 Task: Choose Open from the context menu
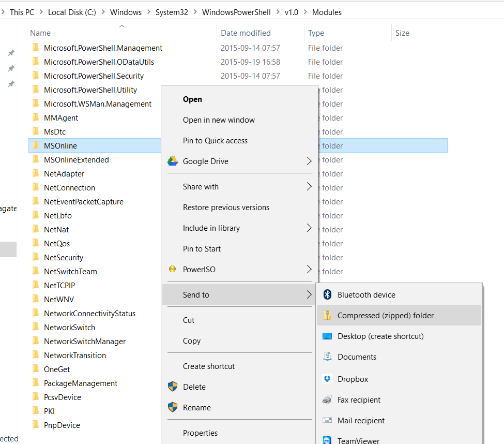coord(192,99)
